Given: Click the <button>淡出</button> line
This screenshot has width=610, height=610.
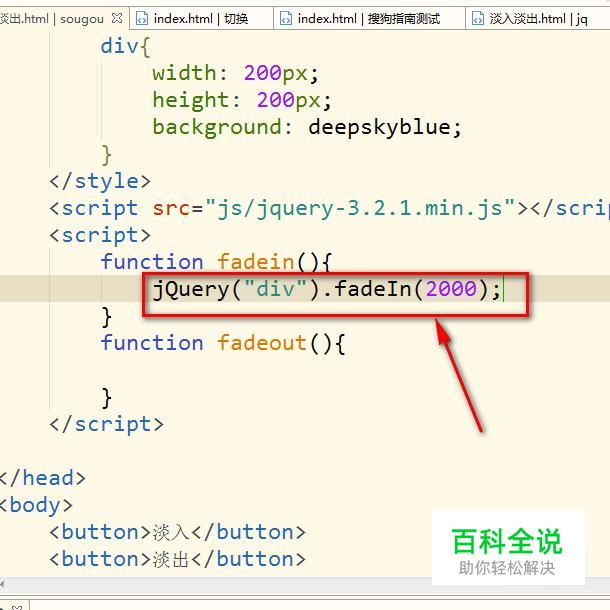Looking at the screenshot, I should pyautogui.click(x=177, y=559).
